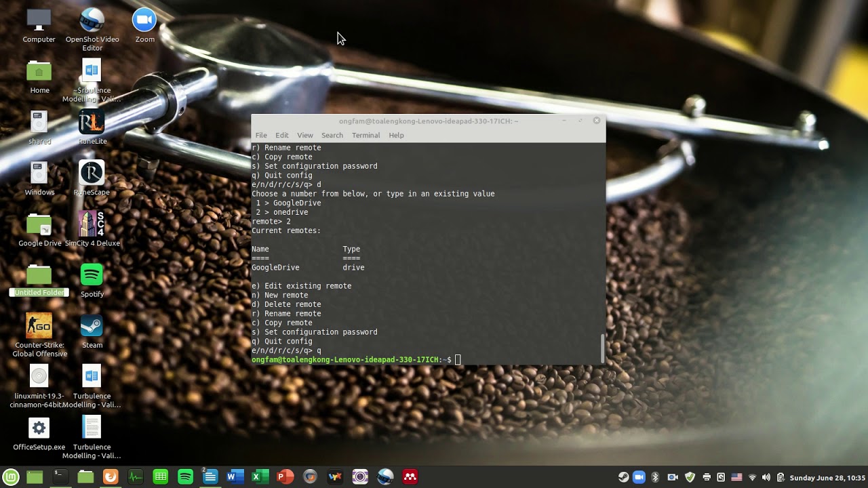Image resolution: width=868 pixels, height=488 pixels.
Task: Open the volume control in the tray
Action: tap(767, 477)
